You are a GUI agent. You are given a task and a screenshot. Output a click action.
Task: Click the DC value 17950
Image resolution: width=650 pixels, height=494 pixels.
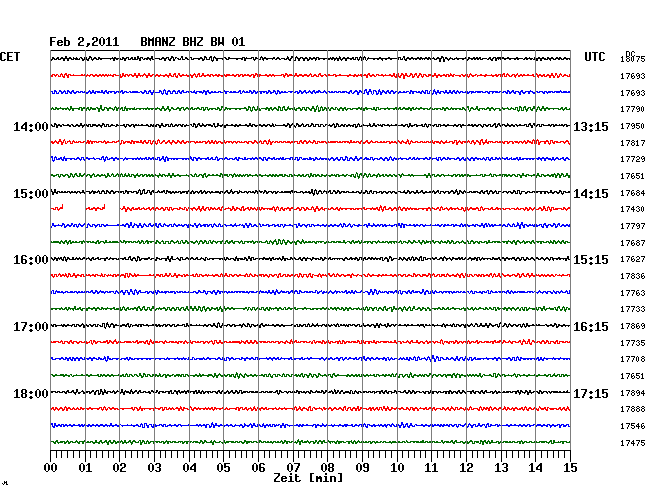[x=633, y=126]
